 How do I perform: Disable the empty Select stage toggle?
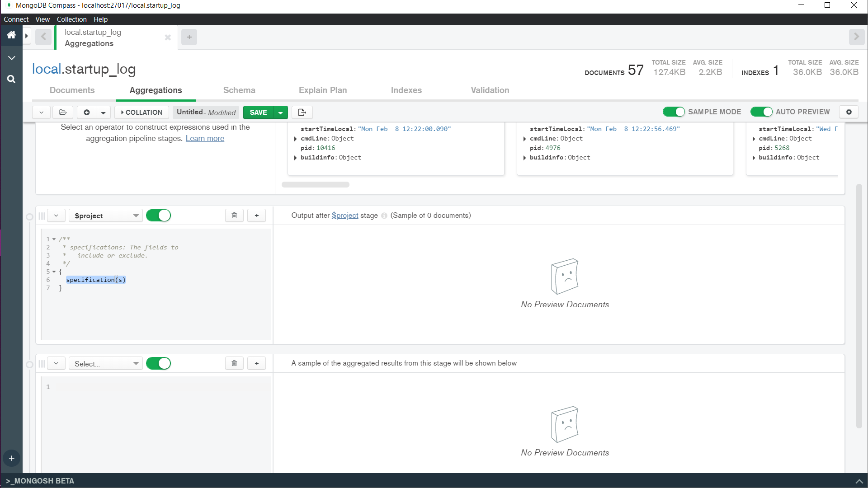[x=158, y=363]
